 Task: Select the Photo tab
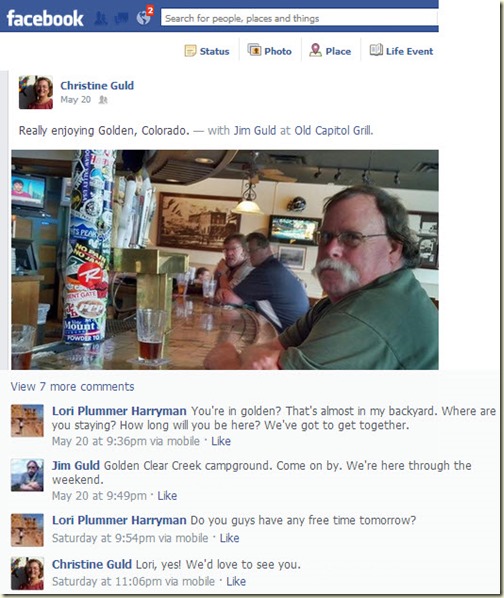point(270,51)
